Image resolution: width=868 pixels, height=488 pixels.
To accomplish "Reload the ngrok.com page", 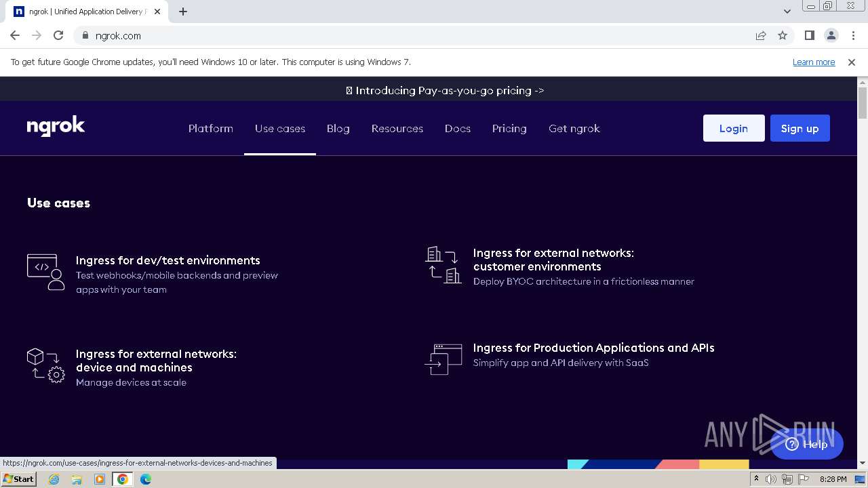I will pos(58,35).
